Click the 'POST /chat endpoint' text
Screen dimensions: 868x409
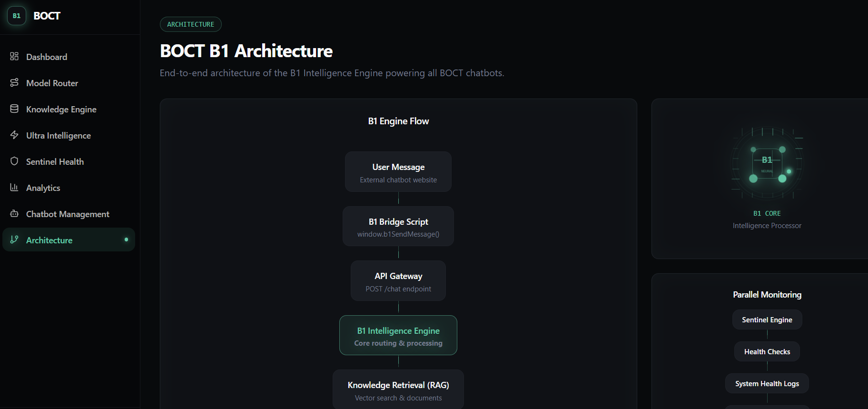coord(398,289)
